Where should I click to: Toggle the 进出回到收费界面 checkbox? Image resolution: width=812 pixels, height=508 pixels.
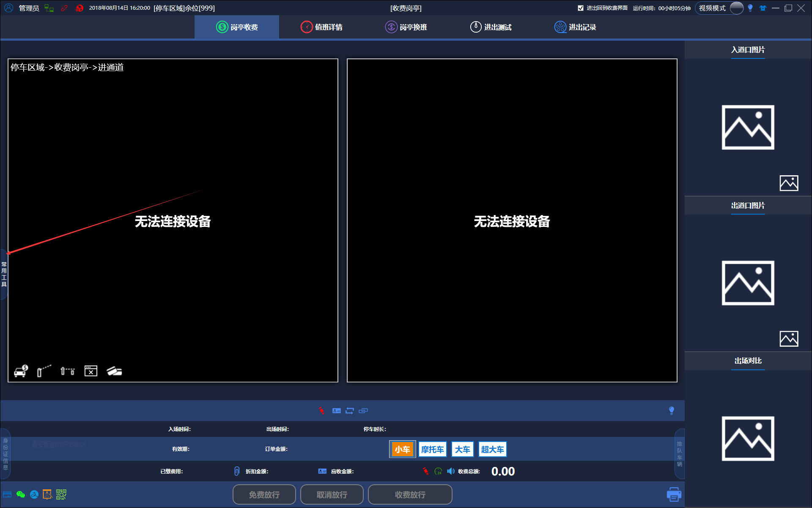tap(581, 8)
